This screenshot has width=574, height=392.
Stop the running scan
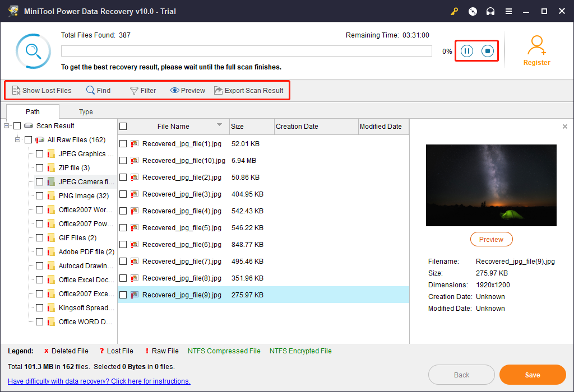tap(488, 52)
